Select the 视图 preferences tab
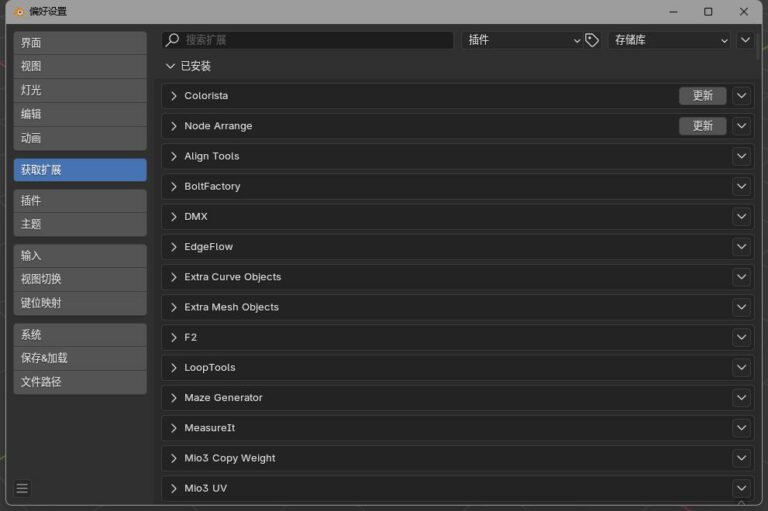This screenshot has width=768, height=511. click(80, 67)
